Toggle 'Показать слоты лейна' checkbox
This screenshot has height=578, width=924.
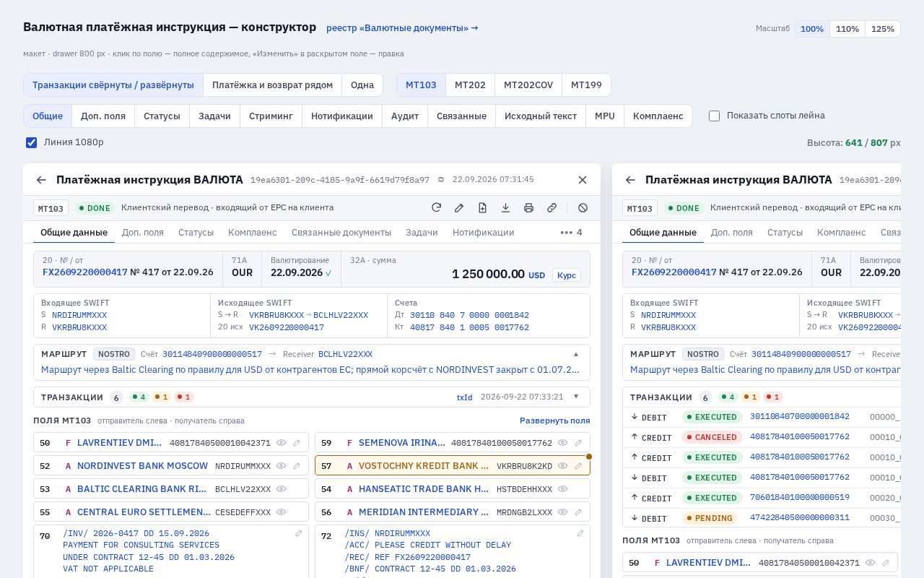715,116
